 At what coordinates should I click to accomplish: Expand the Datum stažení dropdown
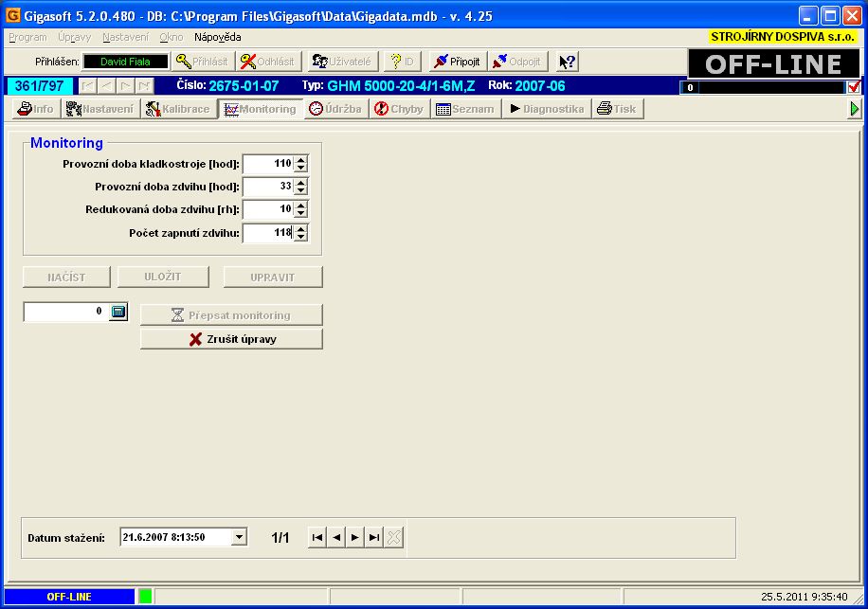click(239, 537)
